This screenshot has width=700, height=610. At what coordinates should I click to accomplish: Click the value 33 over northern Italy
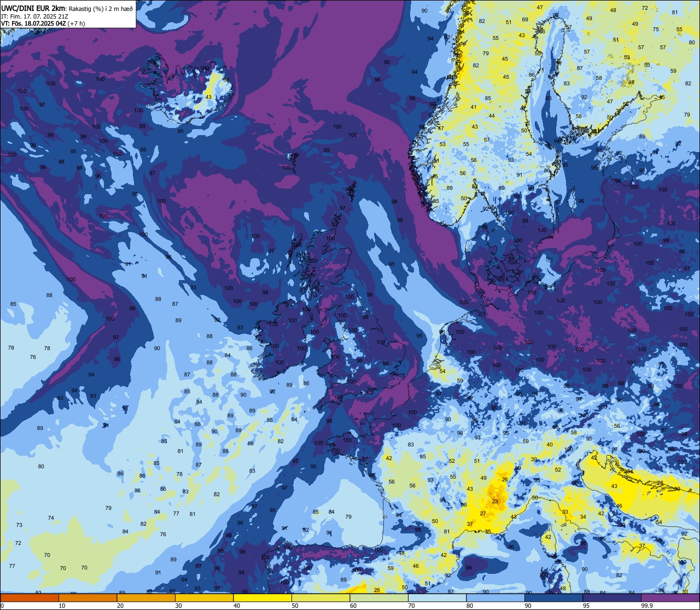[x=565, y=512]
